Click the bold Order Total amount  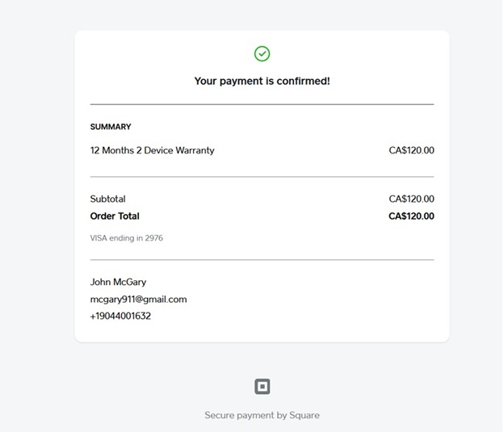click(411, 216)
